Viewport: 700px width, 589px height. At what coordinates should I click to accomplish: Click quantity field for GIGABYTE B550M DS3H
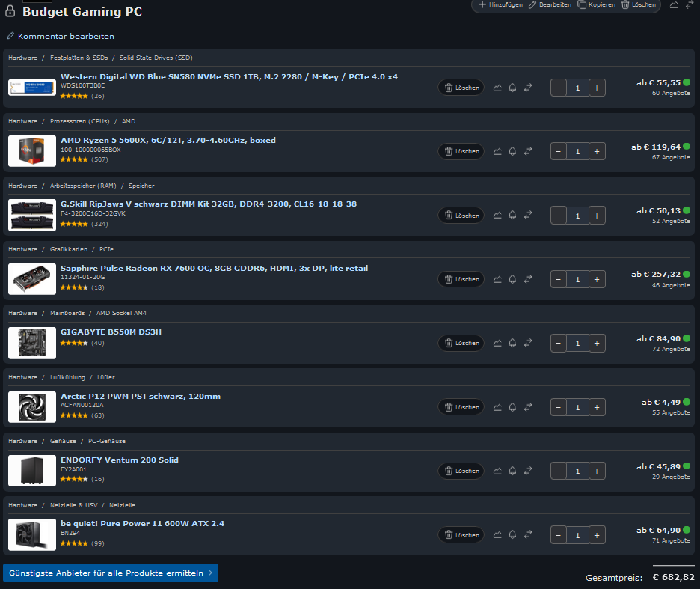coord(577,344)
